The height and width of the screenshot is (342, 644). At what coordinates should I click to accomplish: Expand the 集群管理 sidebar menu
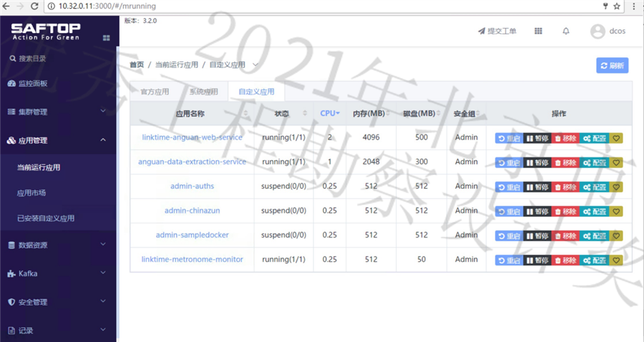[x=57, y=112]
